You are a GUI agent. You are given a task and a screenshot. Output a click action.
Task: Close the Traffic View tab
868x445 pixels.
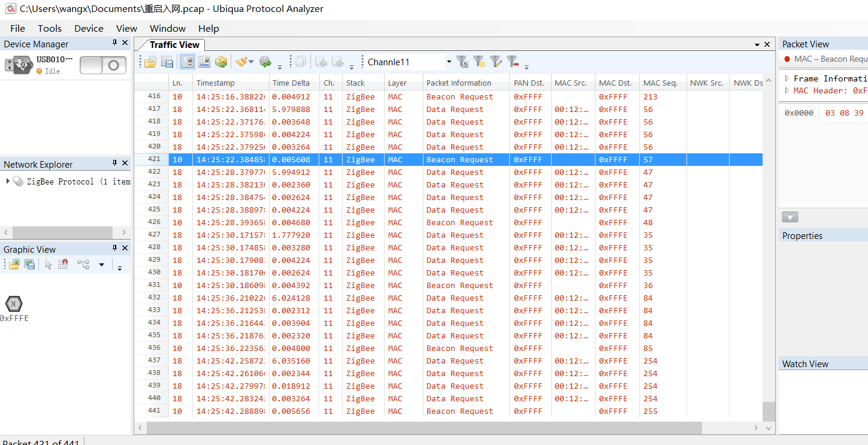pos(767,45)
